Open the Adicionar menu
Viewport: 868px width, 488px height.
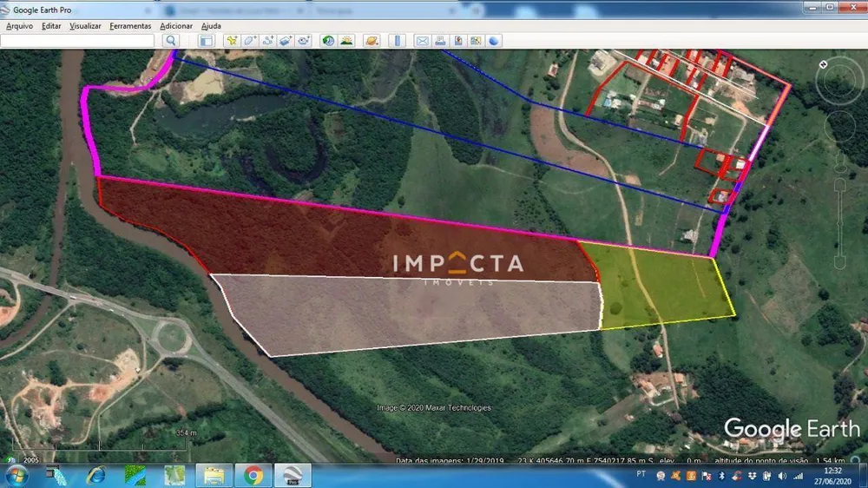click(176, 26)
